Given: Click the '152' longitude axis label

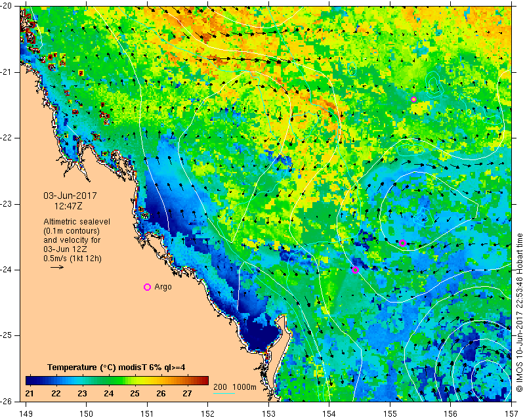Looking at the screenshot, I should coord(208,414).
